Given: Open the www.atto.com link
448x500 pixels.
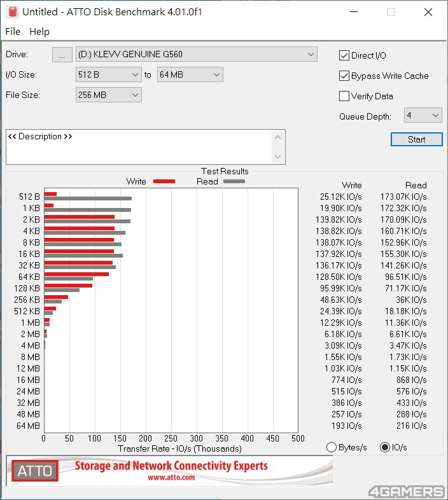Looking at the screenshot, I should click(171, 477).
